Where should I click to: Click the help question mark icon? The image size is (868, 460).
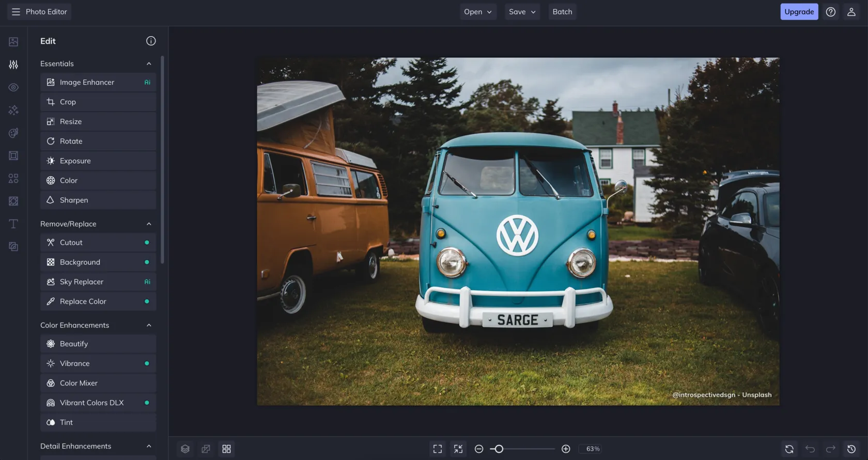[830, 12]
